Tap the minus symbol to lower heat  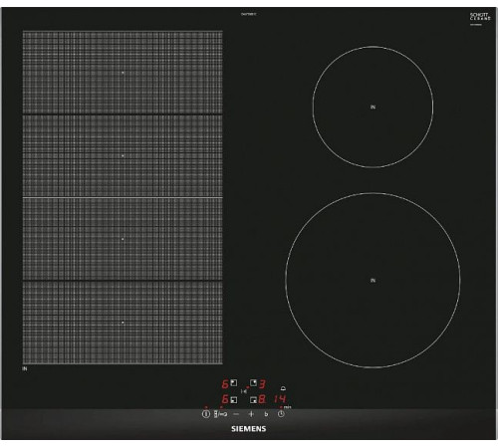click(236, 414)
